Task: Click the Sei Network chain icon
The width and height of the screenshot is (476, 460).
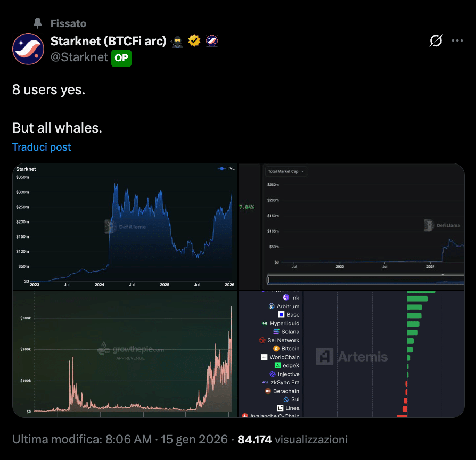Action: pyautogui.click(x=262, y=340)
